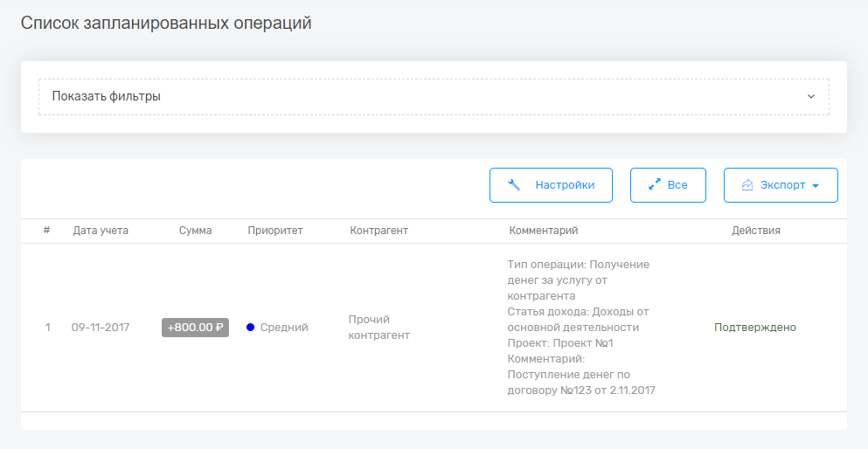Click the export share icon
The height and width of the screenshot is (449, 868).
tap(747, 184)
